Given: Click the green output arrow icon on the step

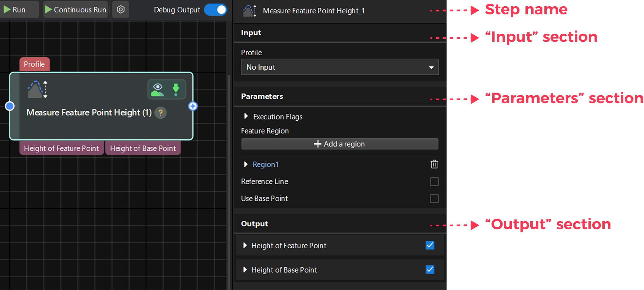Looking at the screenshot, I should point(176,89).
